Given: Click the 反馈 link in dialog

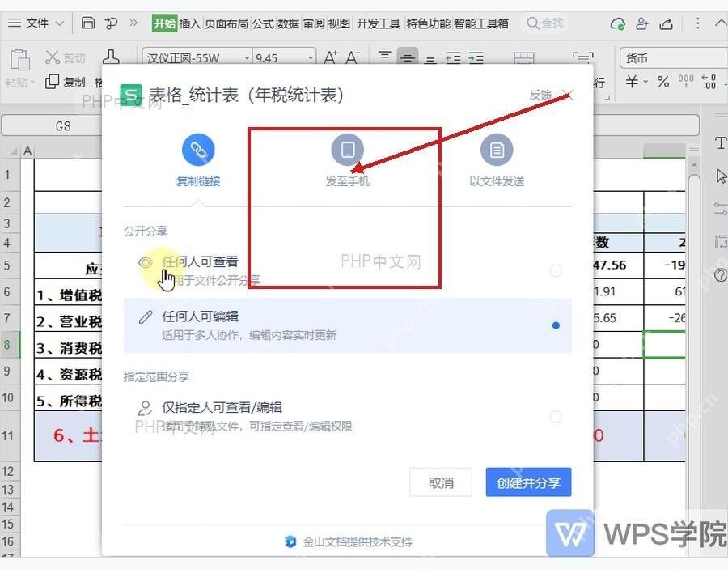Looking at the screenshot, I should pyautogui.click(x=540, y=95).
